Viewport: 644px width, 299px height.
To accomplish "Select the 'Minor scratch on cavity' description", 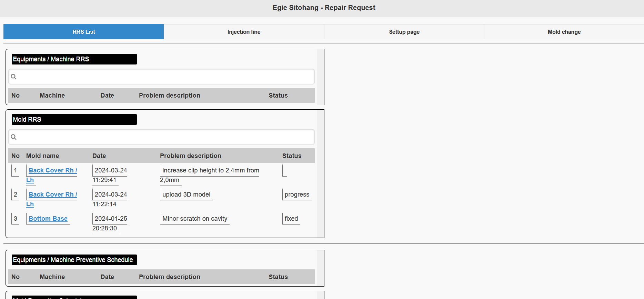I will pos(195,219).
